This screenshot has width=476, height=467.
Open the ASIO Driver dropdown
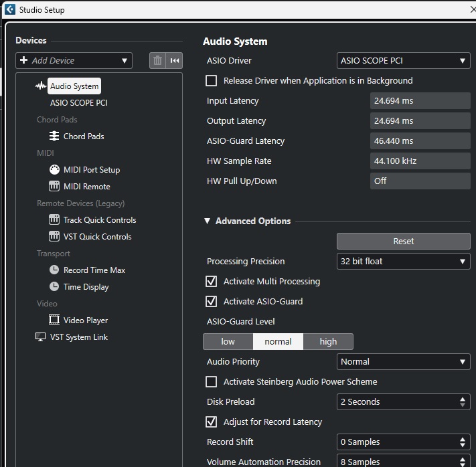tap(403, 61)
